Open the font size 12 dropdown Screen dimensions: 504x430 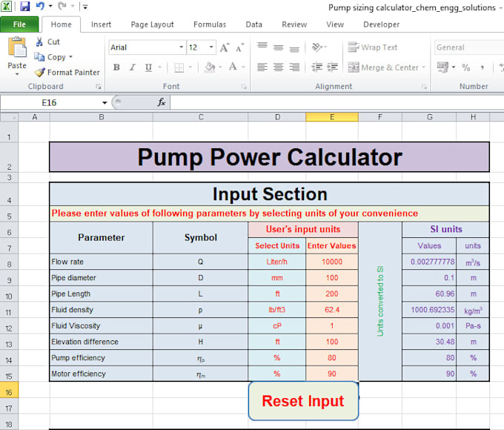211,47
